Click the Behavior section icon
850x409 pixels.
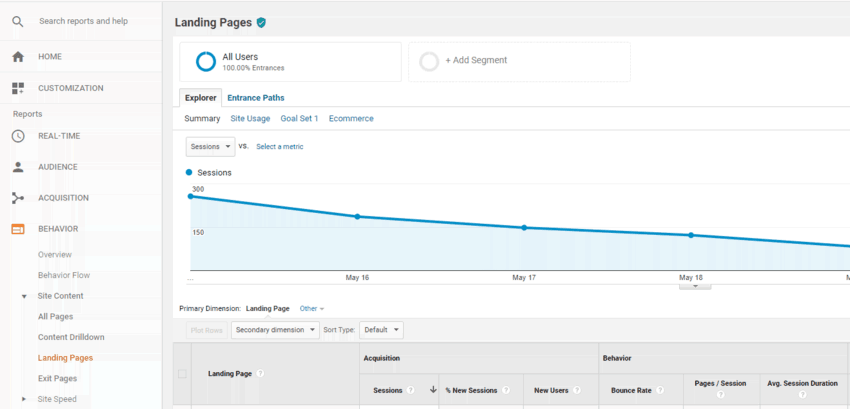17,229
